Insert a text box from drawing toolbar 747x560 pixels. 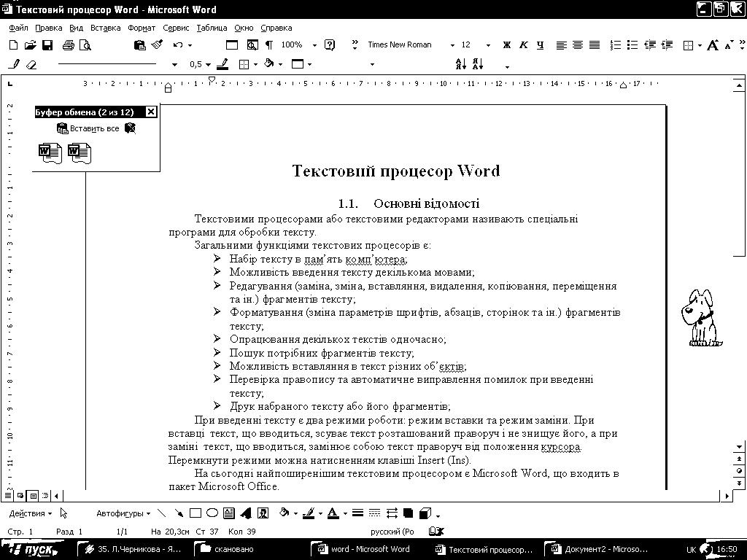229,513
